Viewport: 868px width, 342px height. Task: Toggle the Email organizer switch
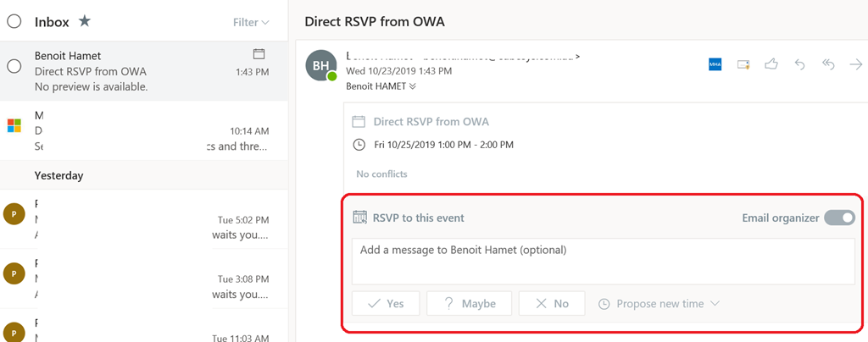pos(839,218)
